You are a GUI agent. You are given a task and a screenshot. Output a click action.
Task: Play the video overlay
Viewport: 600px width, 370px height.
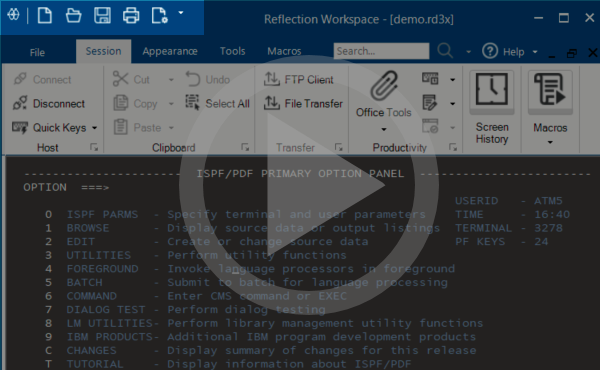(x=309, y=185)
